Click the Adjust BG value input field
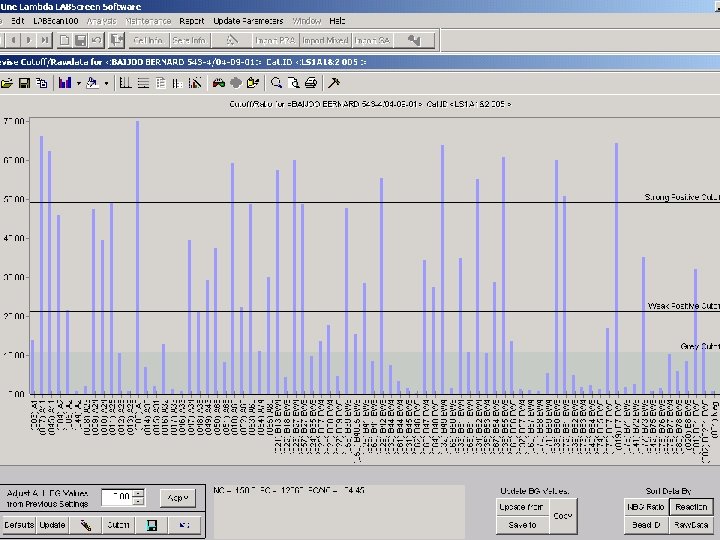Image resolution: width=720 pixels, height=540 pixels. [117, 497]
